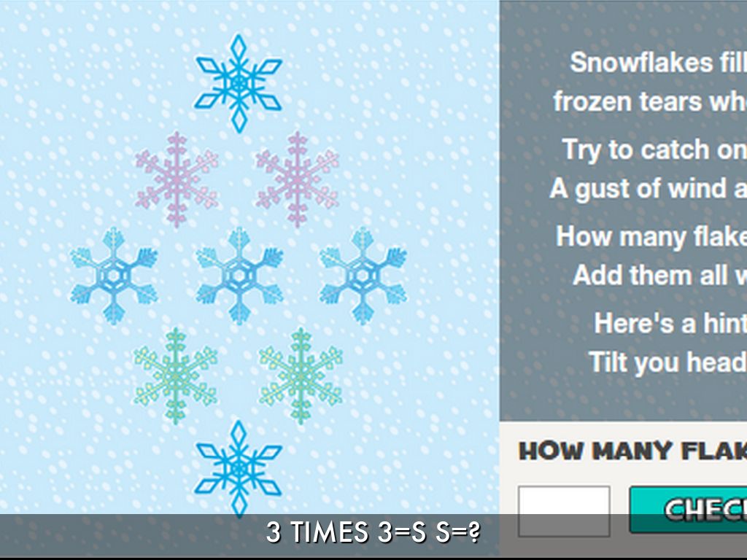The width and height of the screenshot is (747, 560).
Task: Select the right pink snowflake
Action: (298, 179)
